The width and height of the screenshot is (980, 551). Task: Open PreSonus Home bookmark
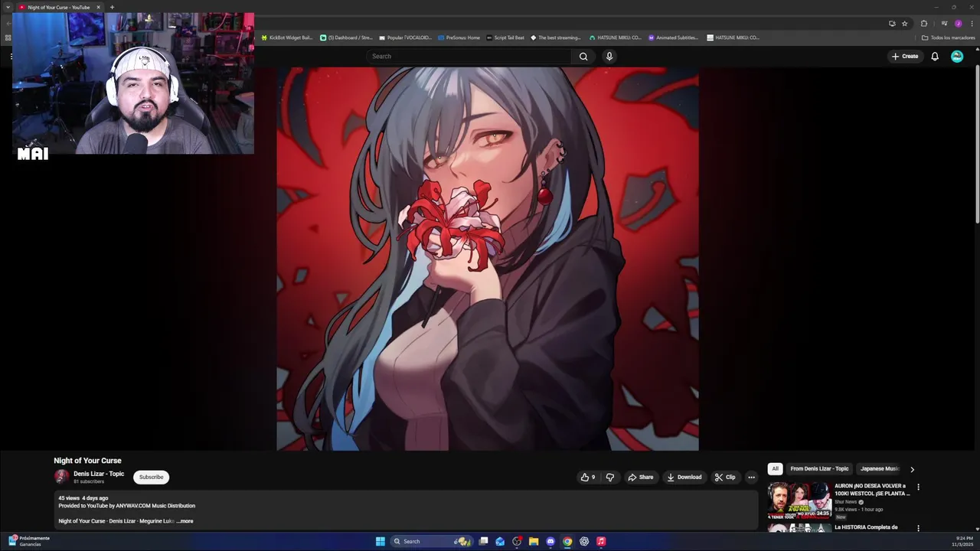[459, 37]
